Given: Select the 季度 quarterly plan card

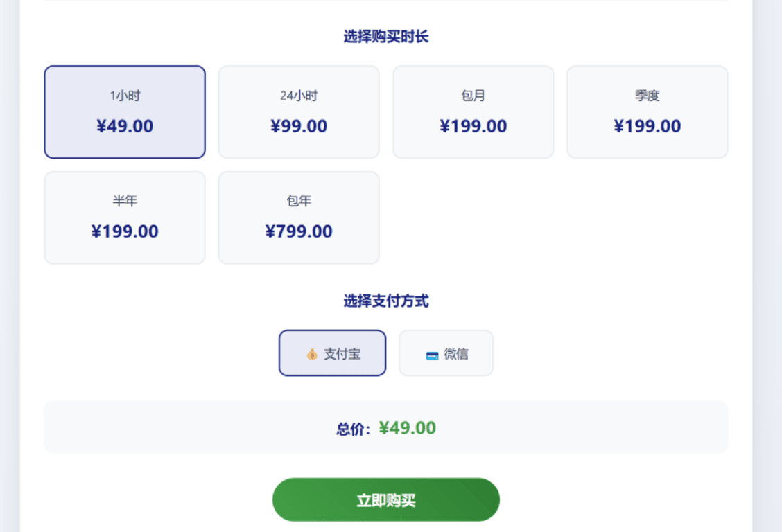Looking at the screenshot, I should [648, 112].
